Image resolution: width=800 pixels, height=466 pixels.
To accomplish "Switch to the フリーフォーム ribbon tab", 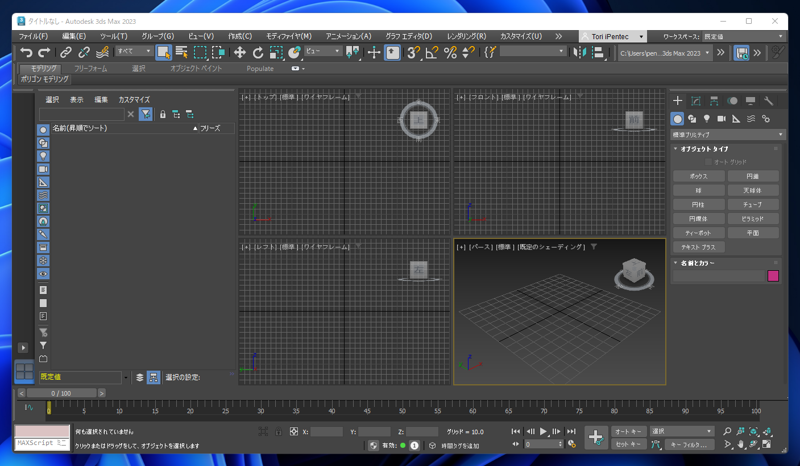I will tap(91, 69).
